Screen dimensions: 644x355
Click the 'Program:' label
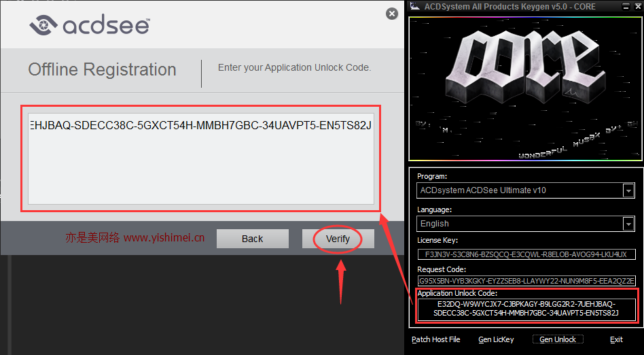(432, 176)
